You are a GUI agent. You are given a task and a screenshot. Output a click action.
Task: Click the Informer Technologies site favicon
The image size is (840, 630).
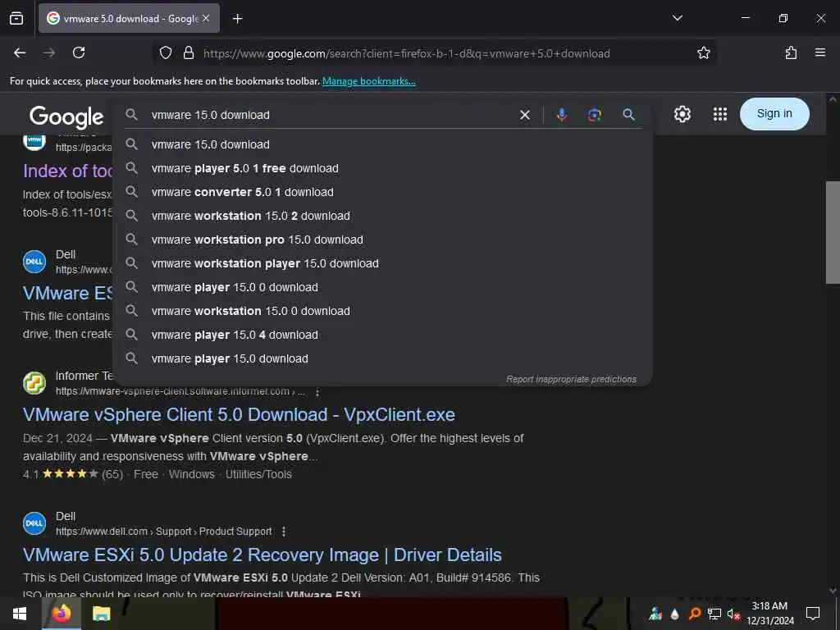(34, 383)
